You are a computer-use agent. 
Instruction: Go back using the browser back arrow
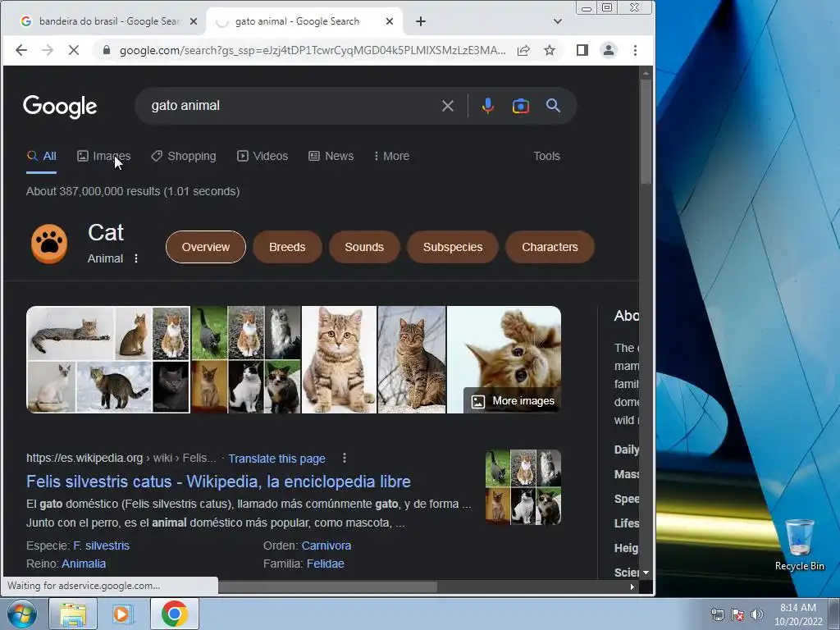(21, 50)
